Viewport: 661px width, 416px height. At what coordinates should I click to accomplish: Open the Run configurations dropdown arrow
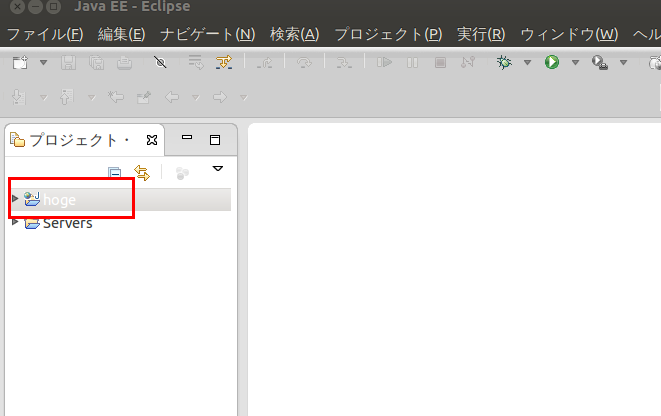coord(575,63)
